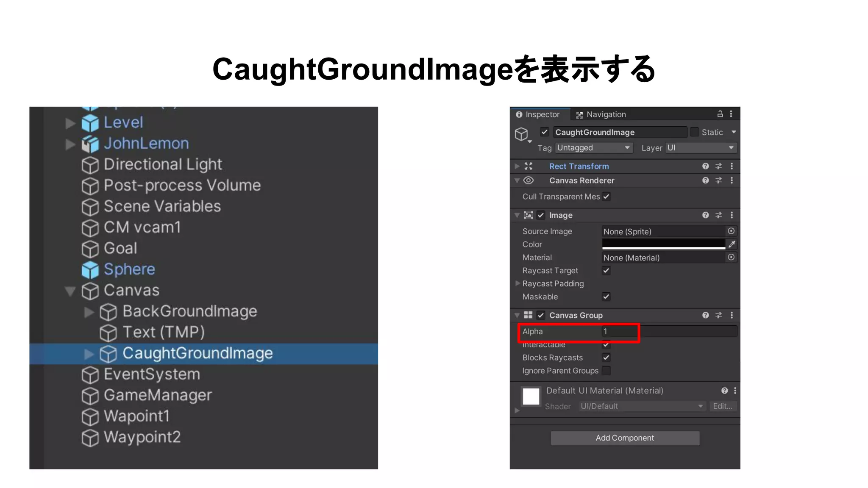Toggle the Image component enabled checkbox
This screenshot has width=868, height=488.
click(541, 215)
